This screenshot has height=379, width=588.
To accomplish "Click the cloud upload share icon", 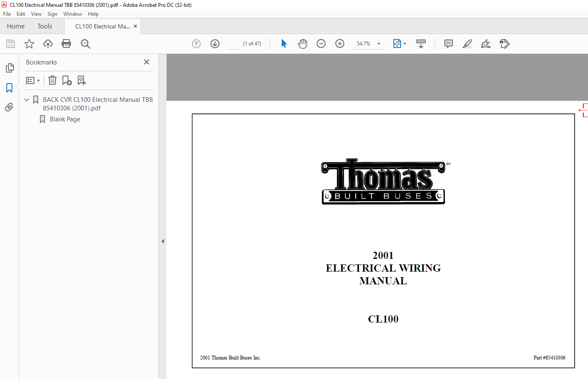I will tap(48, 44).
